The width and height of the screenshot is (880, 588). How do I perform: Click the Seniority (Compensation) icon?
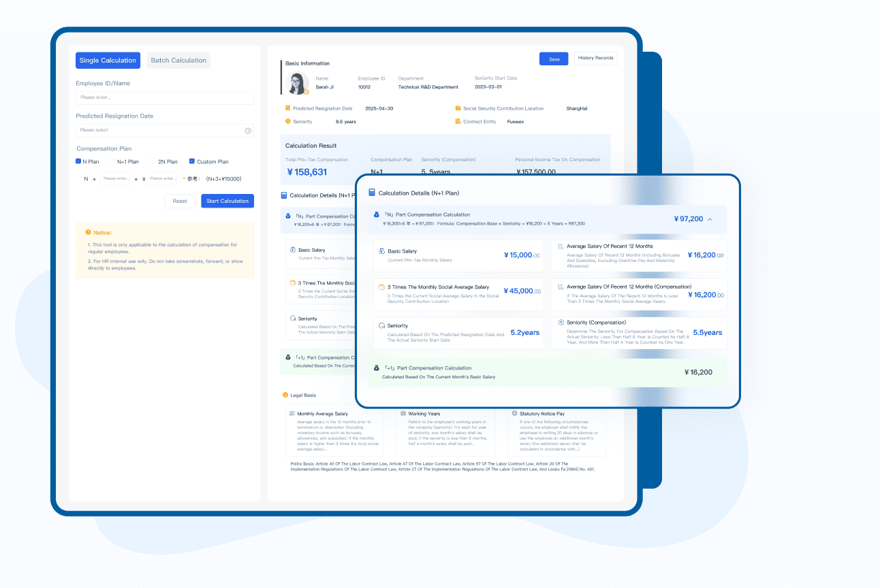[561, 323]
